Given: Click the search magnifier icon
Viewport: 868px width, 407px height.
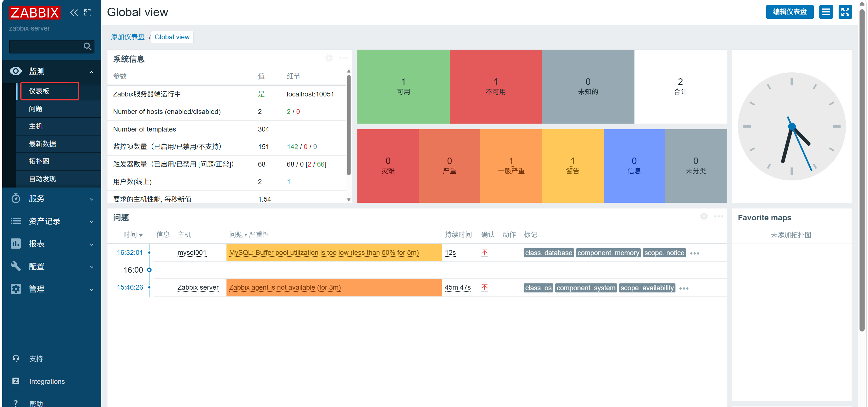Looking at the screenshot, I should (x=87, y=47).
